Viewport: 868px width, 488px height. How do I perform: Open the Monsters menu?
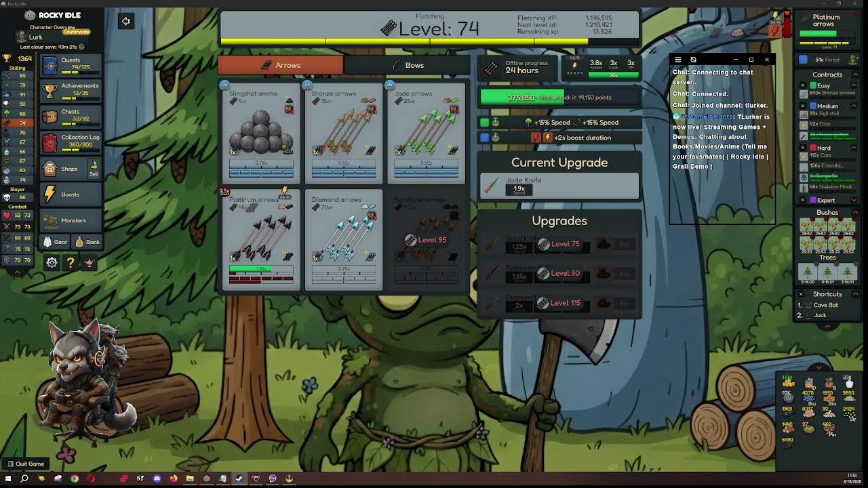(x=71, y=220)
